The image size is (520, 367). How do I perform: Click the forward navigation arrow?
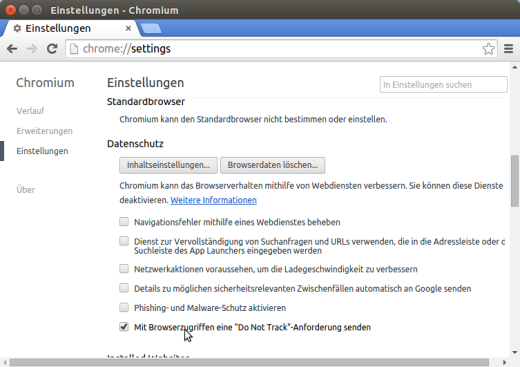pos(32,49)
